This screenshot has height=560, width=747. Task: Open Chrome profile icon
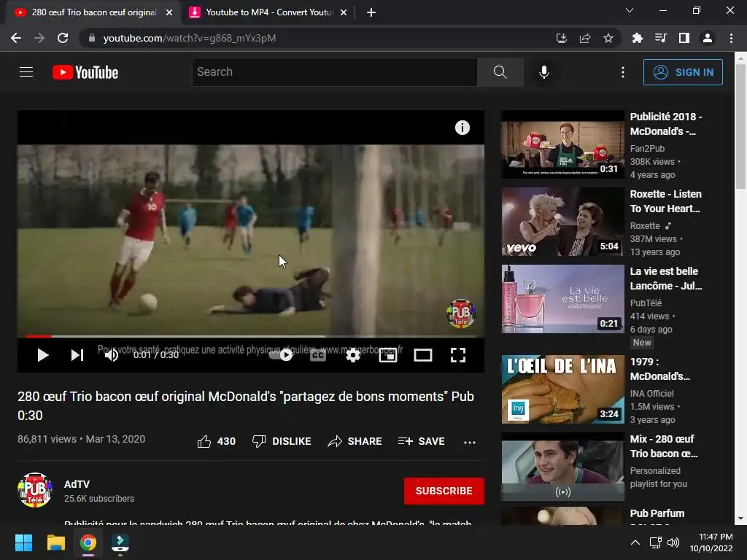[708, 38]
